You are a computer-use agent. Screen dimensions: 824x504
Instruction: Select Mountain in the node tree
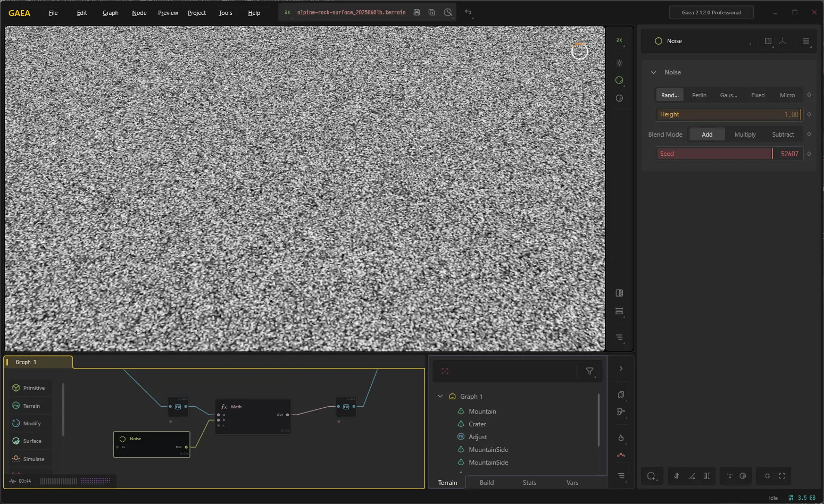point(482,411)
